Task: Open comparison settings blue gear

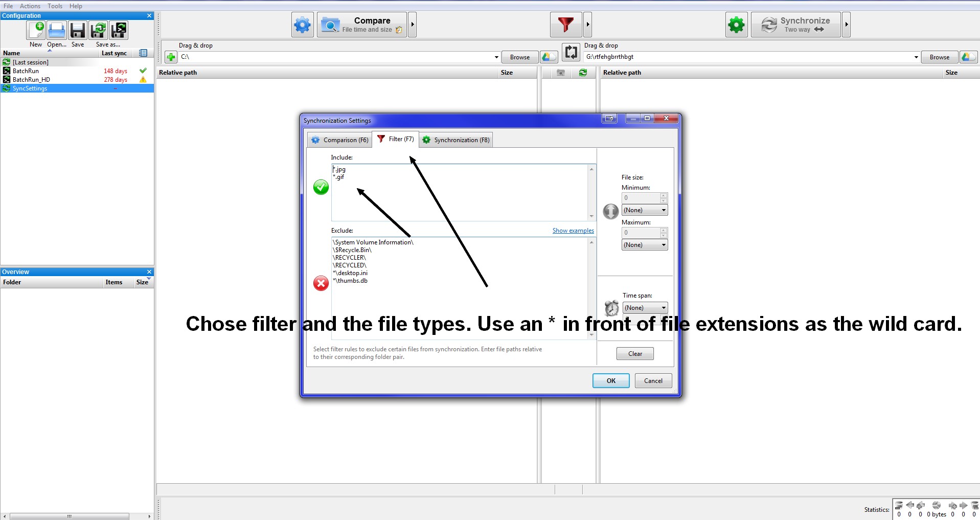Action: 302,25
